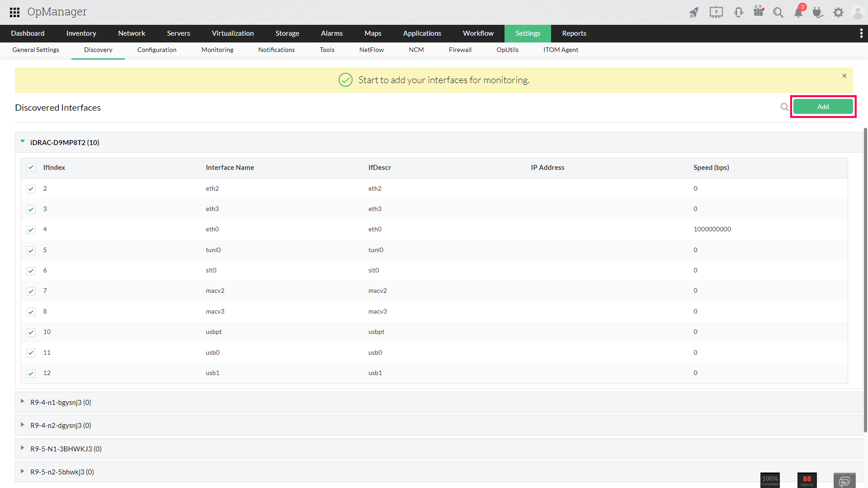
Task: Open the Alarms menu tab
Action: click(331, 33)
